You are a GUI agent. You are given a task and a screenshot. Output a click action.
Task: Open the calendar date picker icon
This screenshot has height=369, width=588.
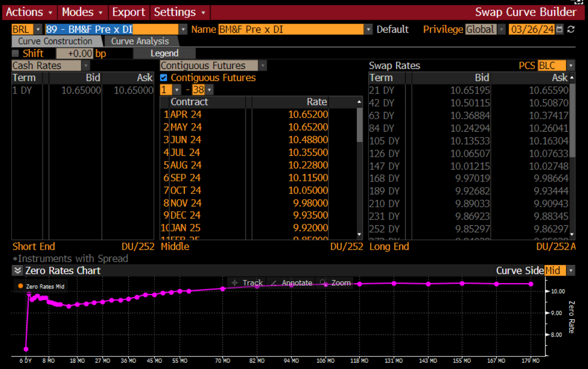560,29
